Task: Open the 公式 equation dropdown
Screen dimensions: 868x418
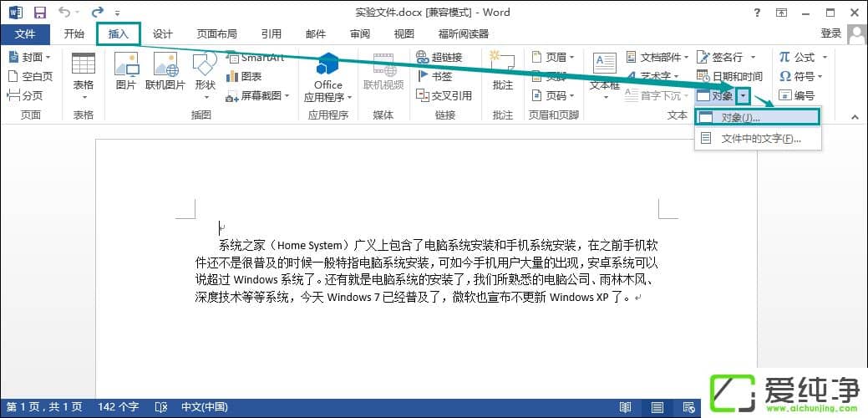Action: (x=825, y=57)
